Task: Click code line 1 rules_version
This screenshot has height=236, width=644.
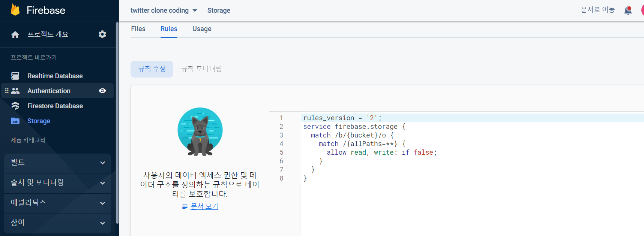Action: click(x=342, y=118)
